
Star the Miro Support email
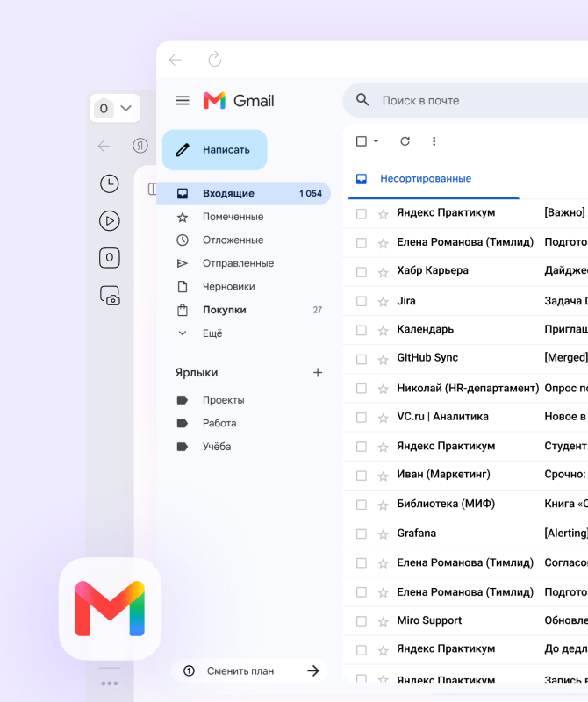coord(383,622)
